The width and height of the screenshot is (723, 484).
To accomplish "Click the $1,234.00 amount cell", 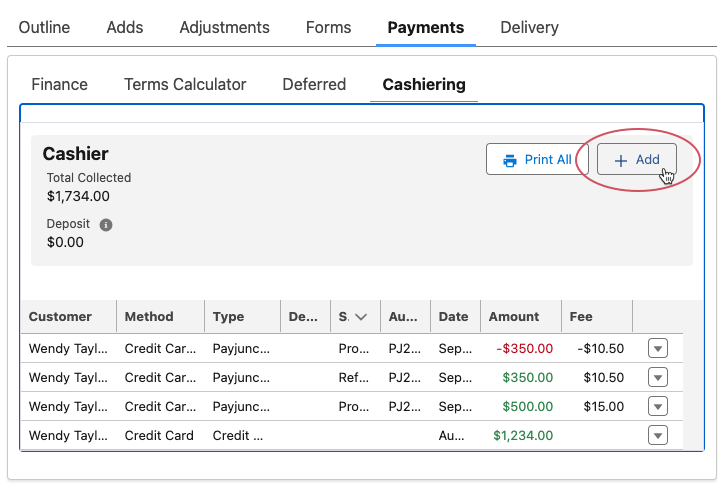I will (523, 436).
